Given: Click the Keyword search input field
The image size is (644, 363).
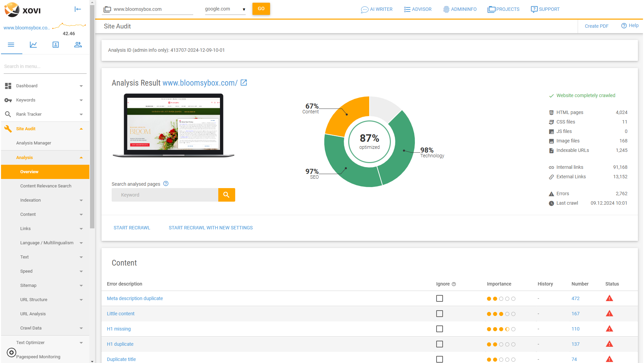Looking at the screenshot, I should pyautogui.click(x=165, y=195).
